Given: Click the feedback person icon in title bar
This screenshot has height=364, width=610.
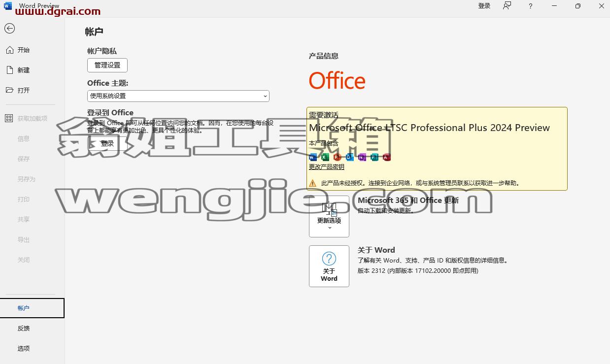Looking at the screenshot, I should [507, 6].
